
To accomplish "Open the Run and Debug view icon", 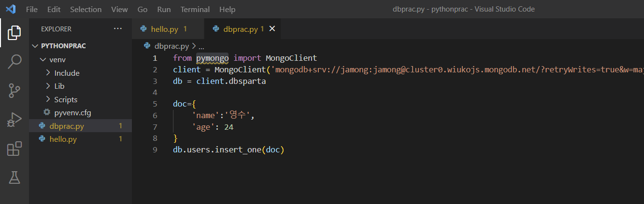I will (14, 119).
